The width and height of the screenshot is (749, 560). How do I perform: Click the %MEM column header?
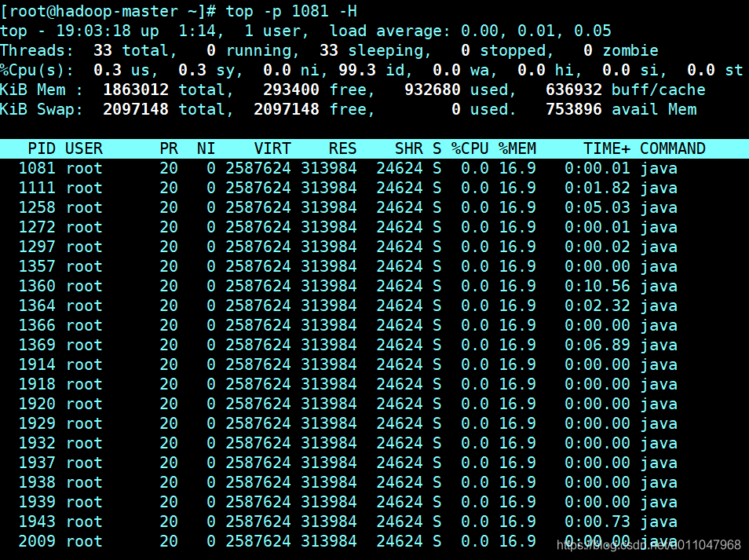(x=517, y=148)
